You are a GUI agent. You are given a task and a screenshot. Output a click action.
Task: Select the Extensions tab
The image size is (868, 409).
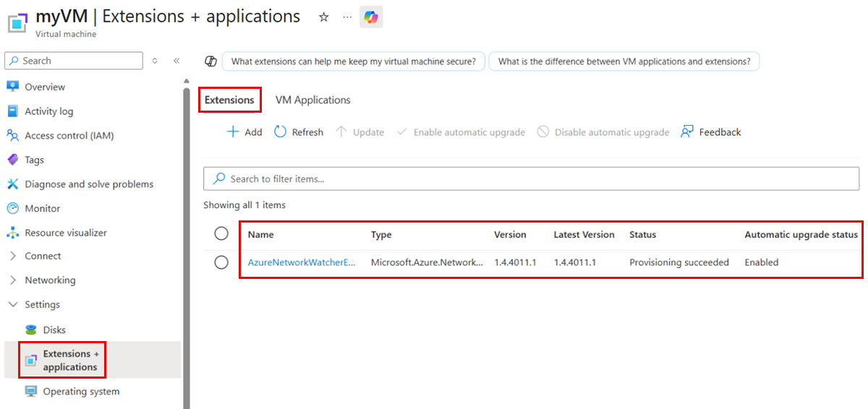(229, 100)
